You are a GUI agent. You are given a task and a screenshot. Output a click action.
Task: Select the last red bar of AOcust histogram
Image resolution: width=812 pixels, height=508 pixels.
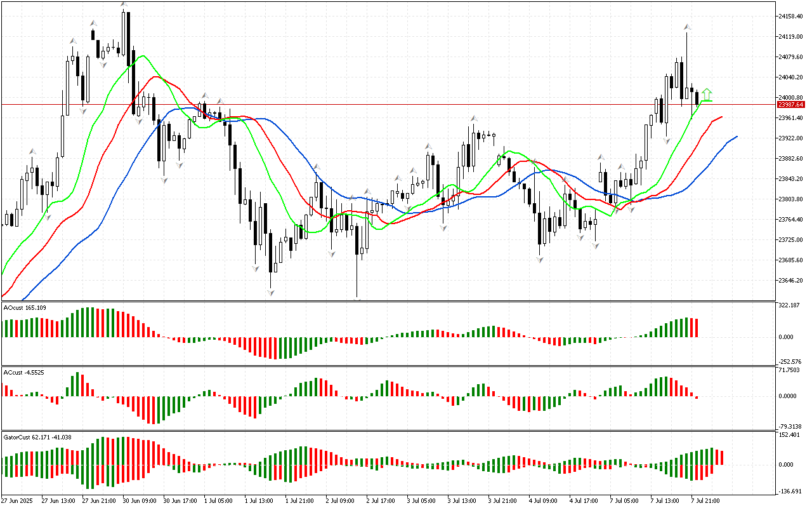[x=697, y=328]
